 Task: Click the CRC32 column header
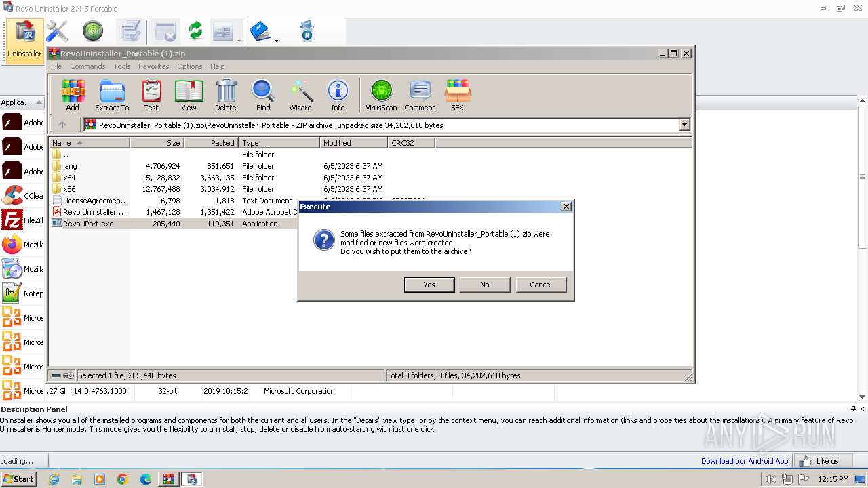[x=411, y=143]
